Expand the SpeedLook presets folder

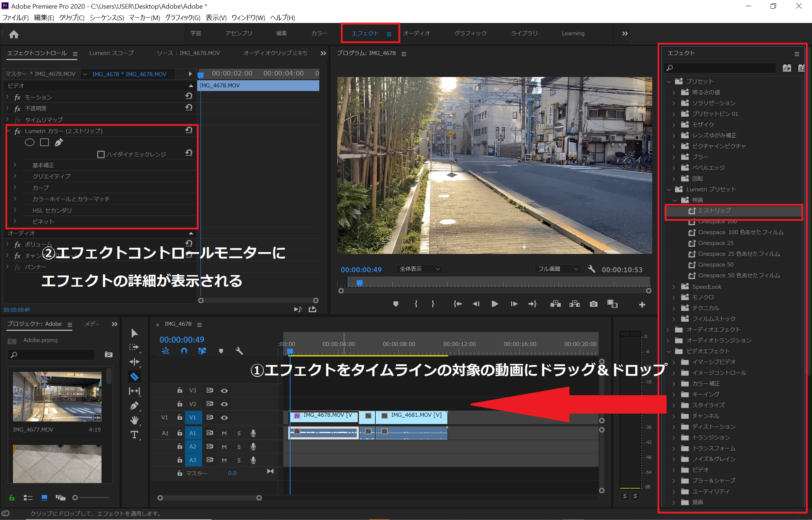click(x=674, y=287)
